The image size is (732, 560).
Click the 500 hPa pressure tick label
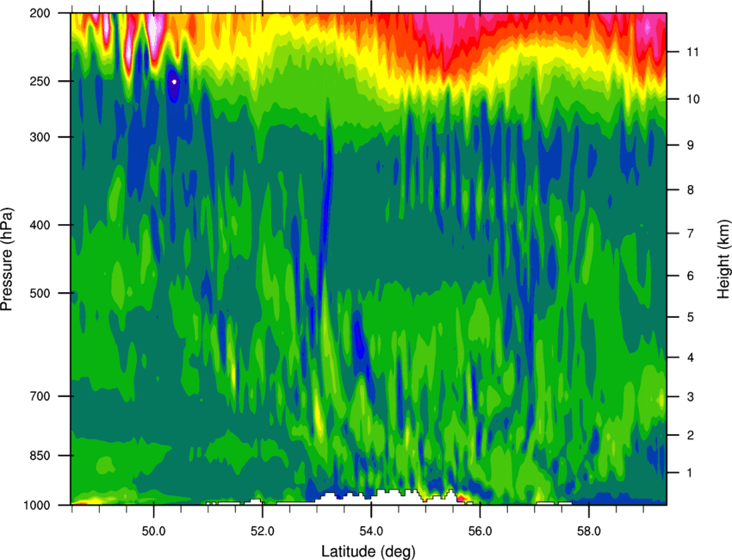(x=40, y=293)
